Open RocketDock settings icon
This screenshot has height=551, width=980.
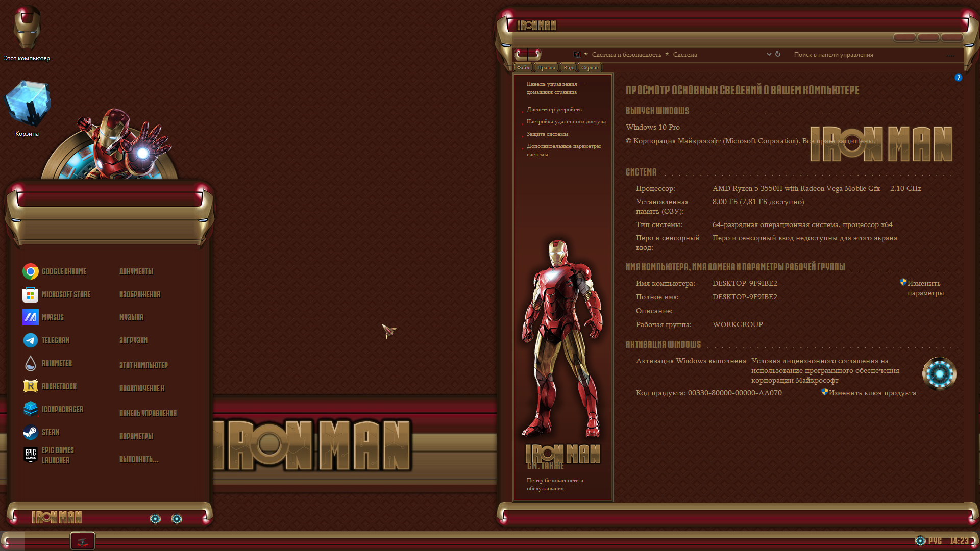click(30, 386)
